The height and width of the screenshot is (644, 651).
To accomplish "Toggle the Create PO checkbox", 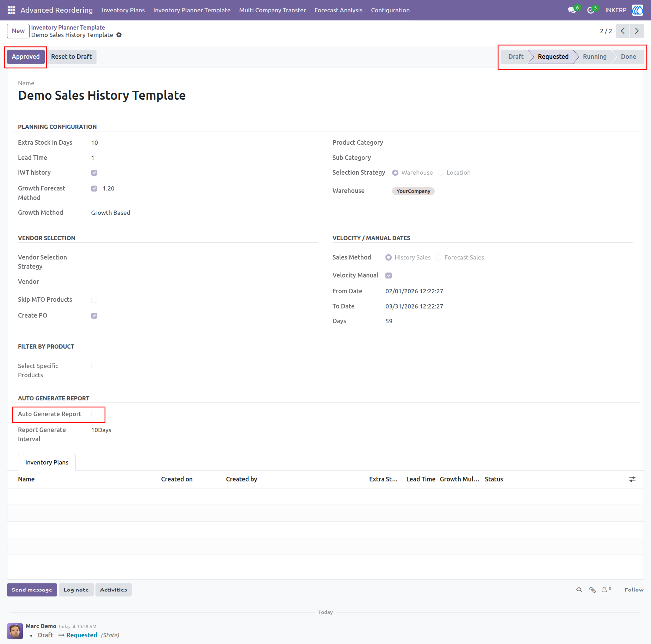I will point(94,315).
